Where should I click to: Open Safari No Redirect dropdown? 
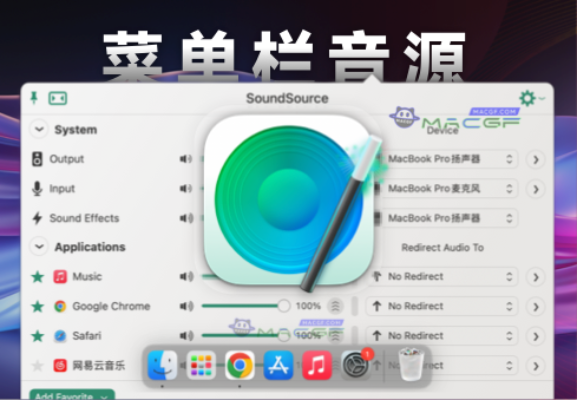point(442,336)
